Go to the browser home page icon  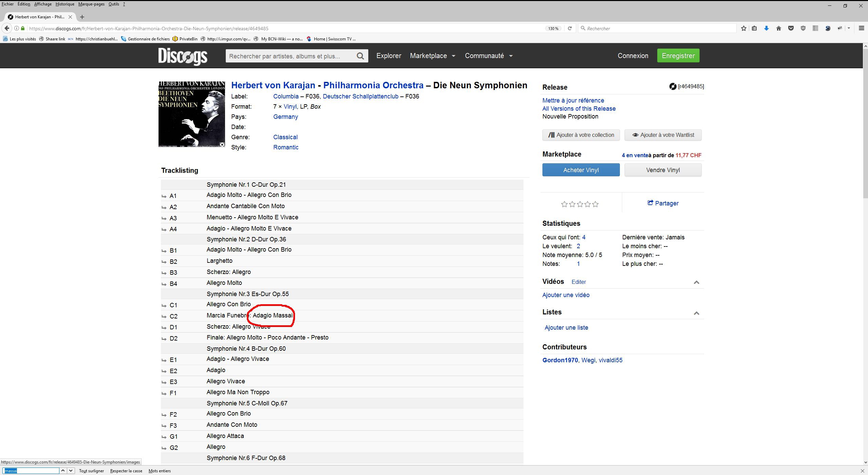tap(779, 28)
